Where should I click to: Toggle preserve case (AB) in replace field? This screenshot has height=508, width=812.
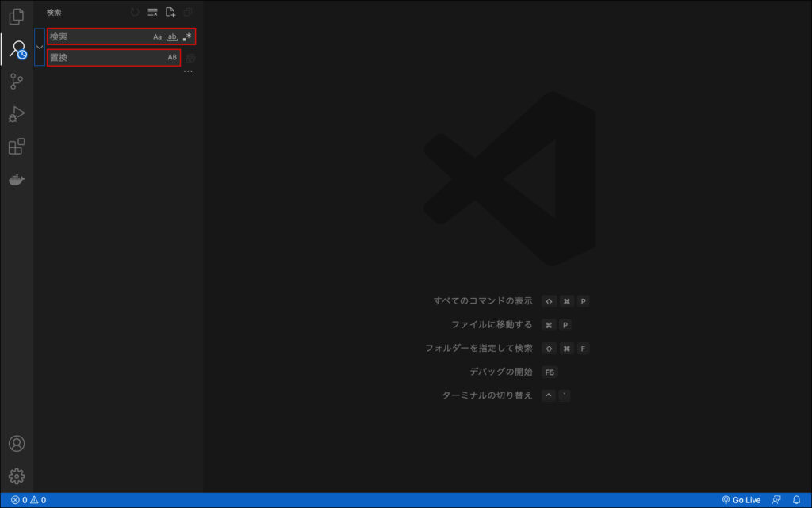pos(172,57)
